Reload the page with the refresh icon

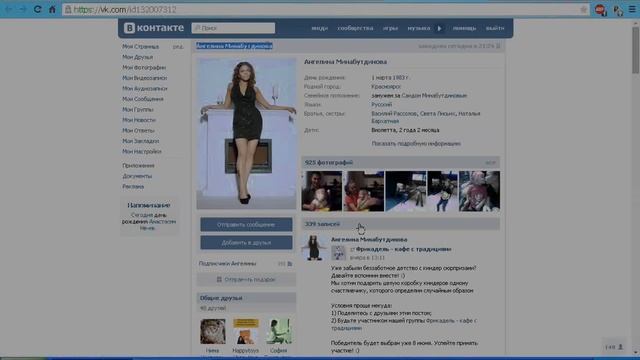pos(38,9)
